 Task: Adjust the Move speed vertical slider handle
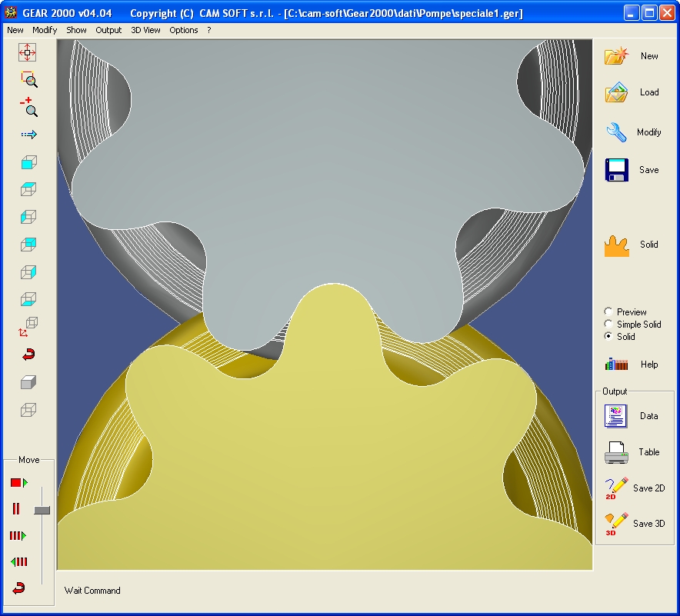coord(42,510)
